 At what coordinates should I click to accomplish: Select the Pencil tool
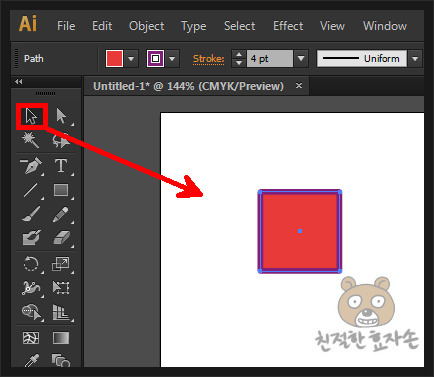coord(61,214)
